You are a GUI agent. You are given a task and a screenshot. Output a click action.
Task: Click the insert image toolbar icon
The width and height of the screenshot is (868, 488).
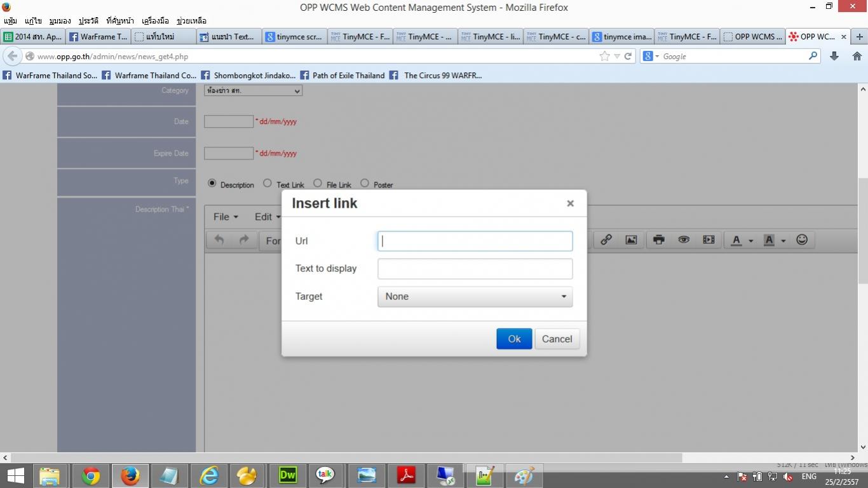[631, 240]
